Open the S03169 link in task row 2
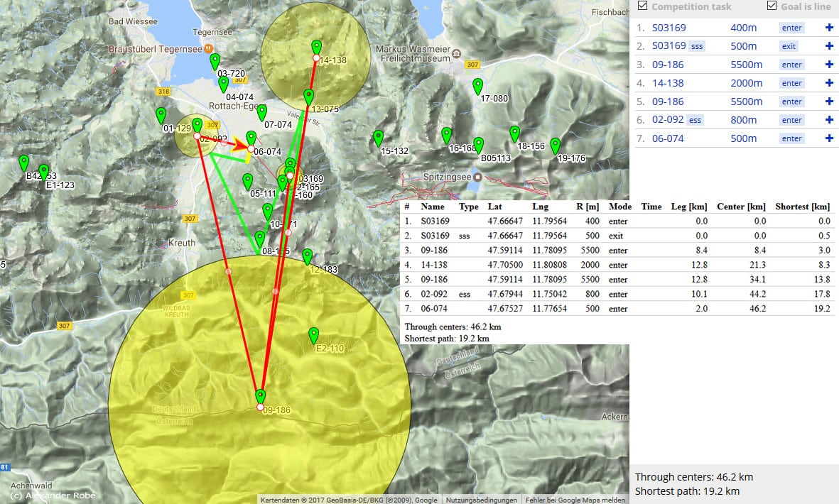Viewport: 839px width, 504px height. (x=669, y=46)
